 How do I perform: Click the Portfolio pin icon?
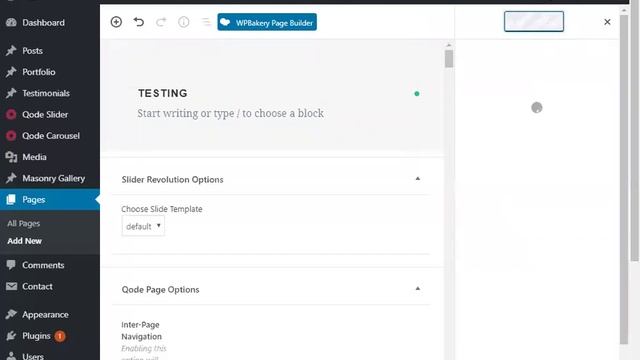[x=11, y=72]
